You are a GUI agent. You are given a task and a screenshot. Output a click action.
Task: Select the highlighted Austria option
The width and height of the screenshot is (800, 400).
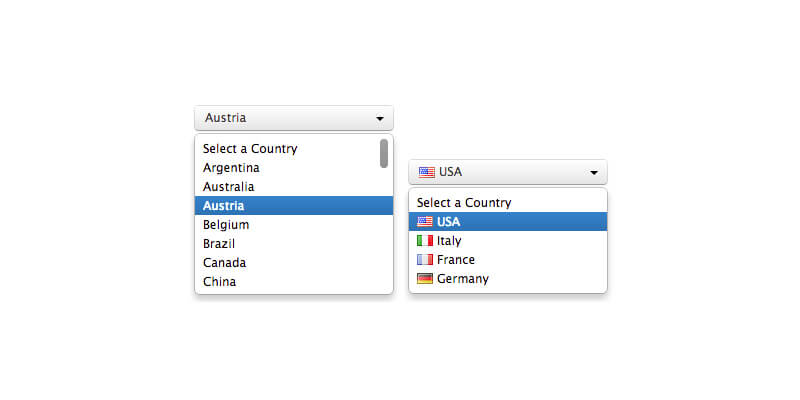click(224, 206)
